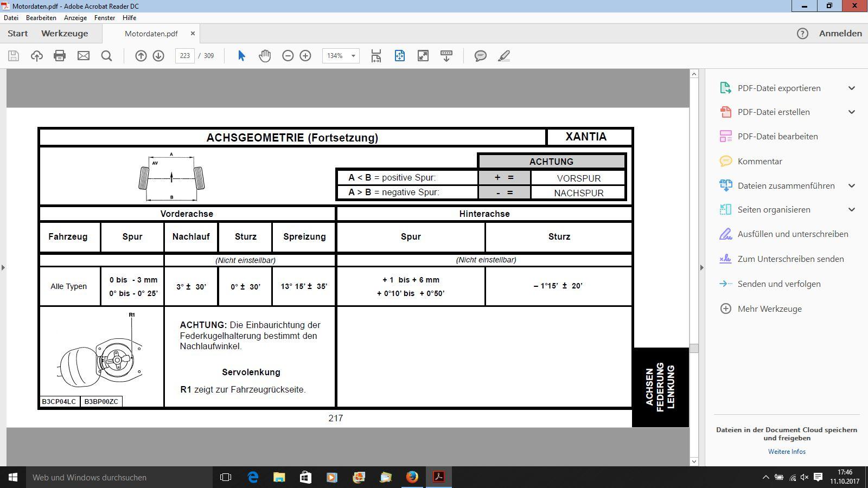Expand Seiten organisieren options chevron
The width and height of the screenshot is (868, 488).
point(852,210)
